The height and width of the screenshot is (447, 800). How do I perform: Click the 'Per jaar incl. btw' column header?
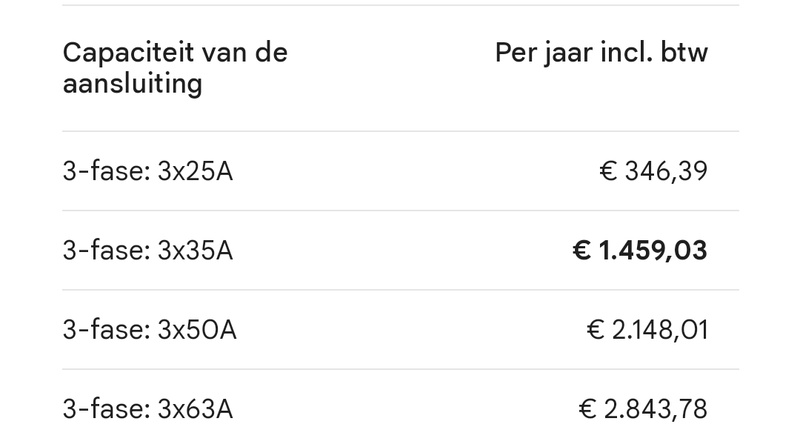coord(601,52)
